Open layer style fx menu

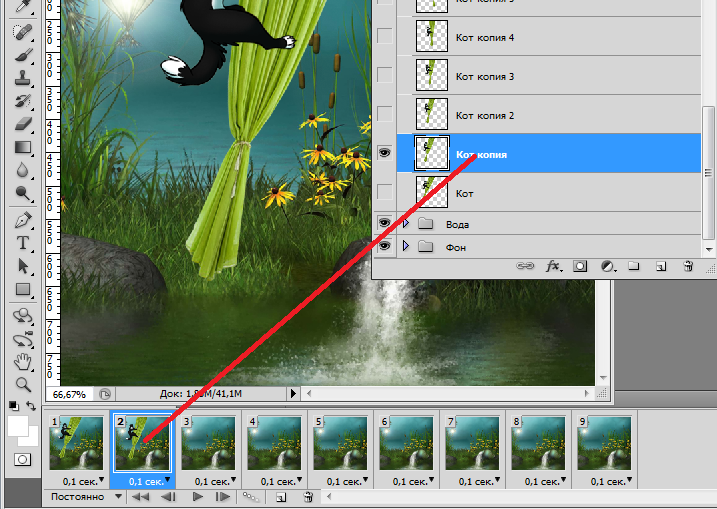pyautogui.click(x=553, y=266)
